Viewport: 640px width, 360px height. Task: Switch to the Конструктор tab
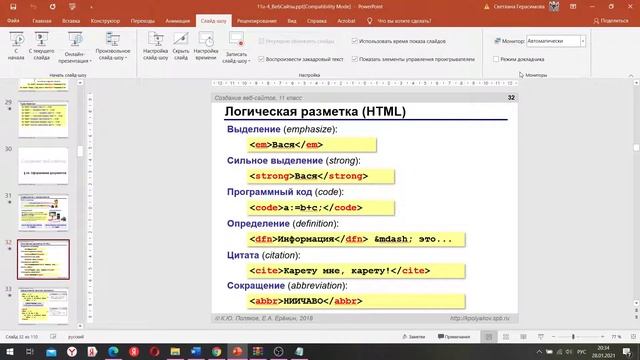coord(105,21)
